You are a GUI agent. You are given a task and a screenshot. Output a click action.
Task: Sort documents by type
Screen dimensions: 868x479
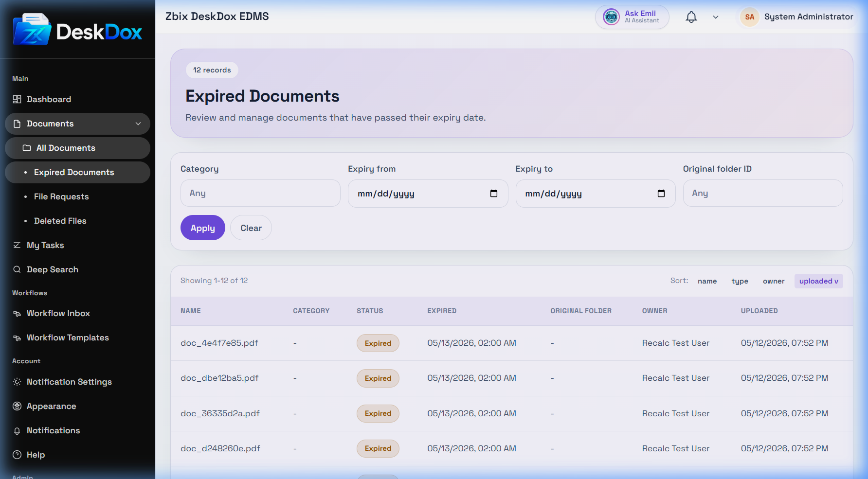click(x=740, y=281)
